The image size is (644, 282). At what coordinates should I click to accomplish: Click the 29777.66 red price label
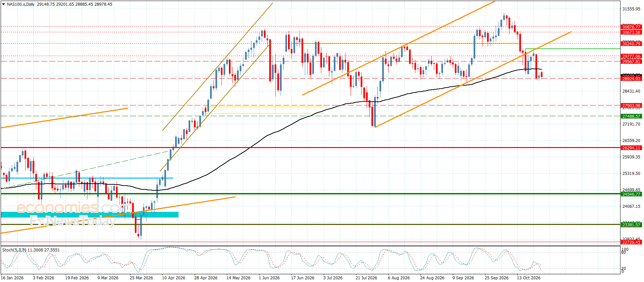pos(631,56)
